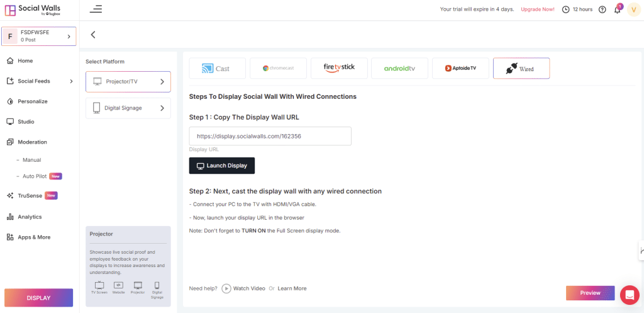Open the Digital Signage platform chevron
Viewport: 644px width, 313px height.
162,108
